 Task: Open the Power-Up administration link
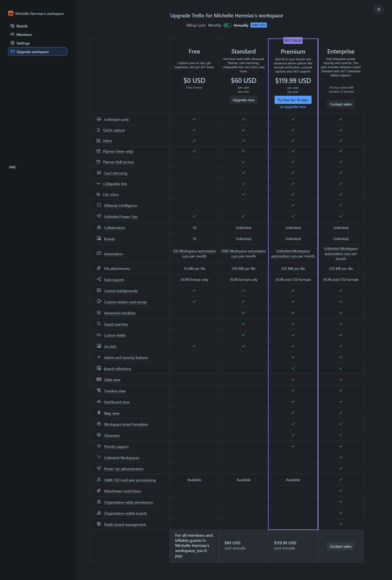click(x=123, y=469)
